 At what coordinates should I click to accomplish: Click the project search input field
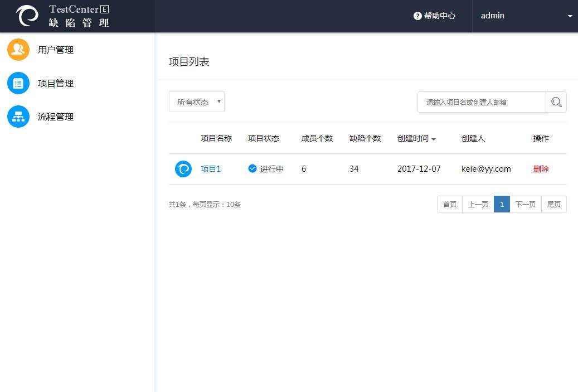[479, 102]
